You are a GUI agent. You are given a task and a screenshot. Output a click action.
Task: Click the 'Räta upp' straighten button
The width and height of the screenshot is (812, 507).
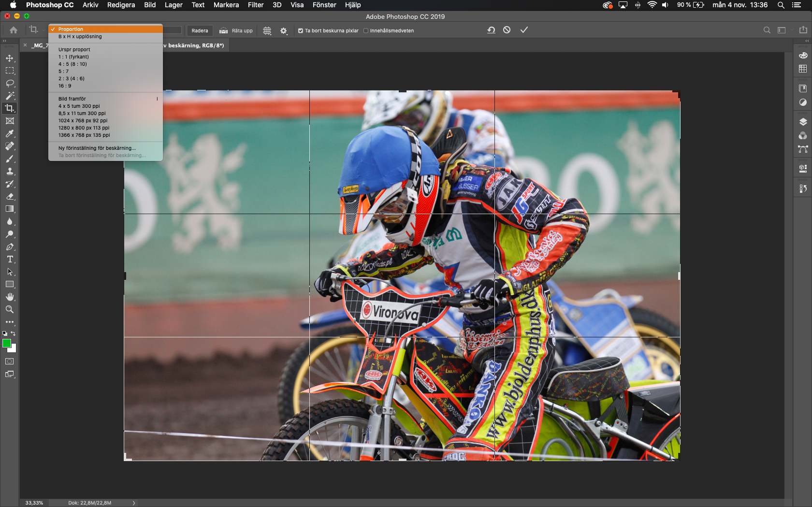click(x=236, y=30)
